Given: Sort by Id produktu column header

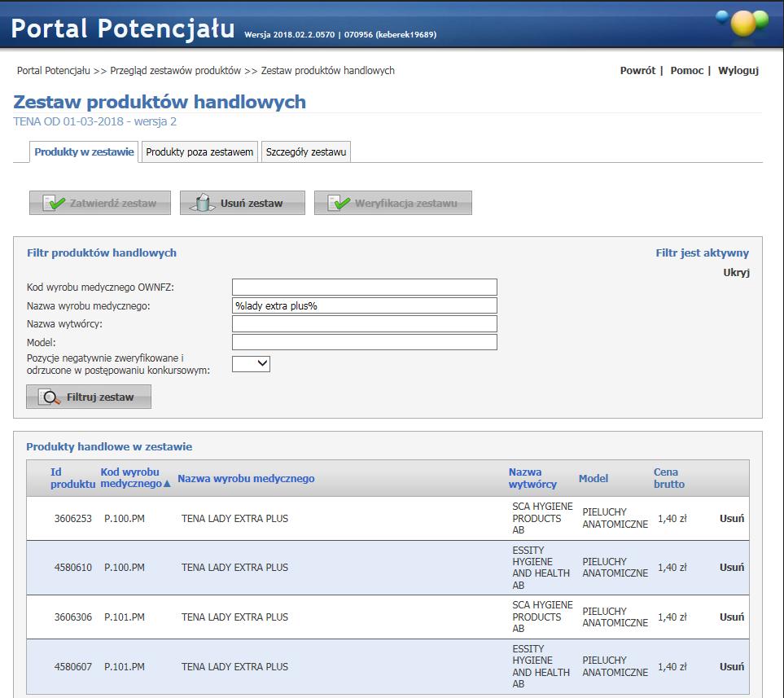Looking at the screenshot, I should [x=72, y=478].
